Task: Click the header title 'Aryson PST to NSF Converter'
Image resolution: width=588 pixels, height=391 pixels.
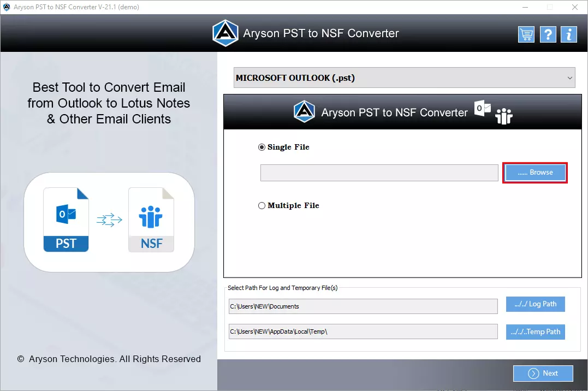Action: click(x=320, y=33)
